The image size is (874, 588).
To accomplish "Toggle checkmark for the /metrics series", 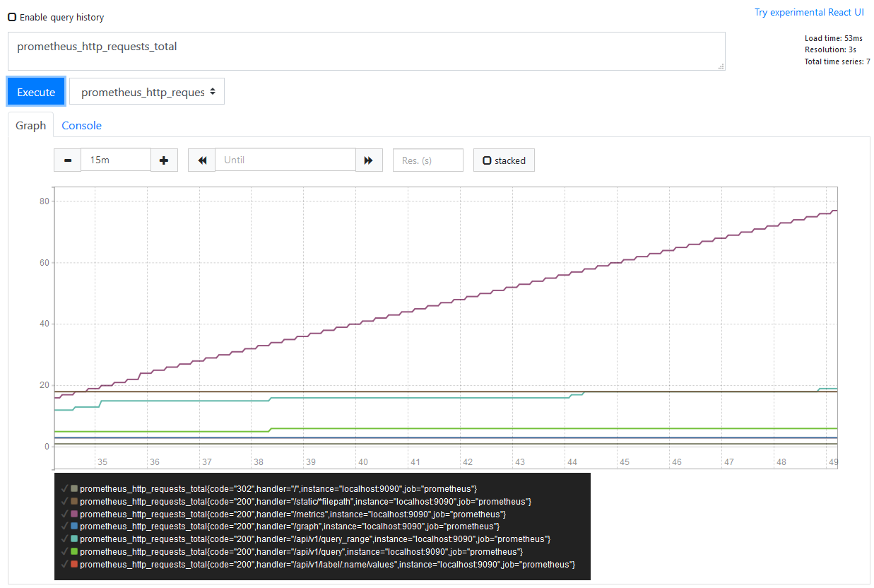I will [64, 513].
